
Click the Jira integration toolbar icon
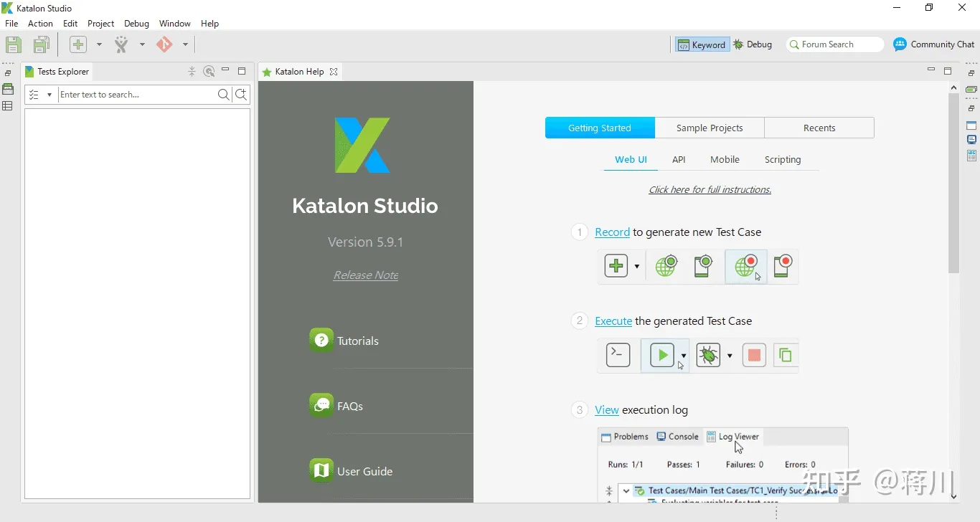(121, 44)
